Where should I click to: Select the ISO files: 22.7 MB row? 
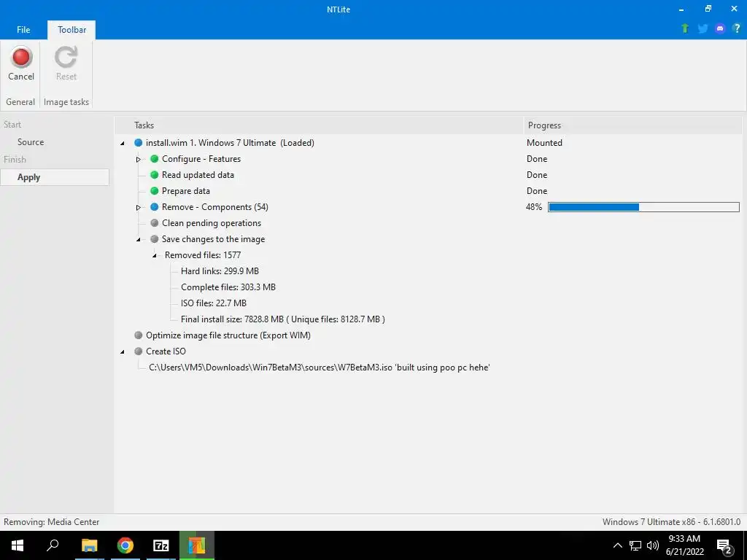click(214, 303)
